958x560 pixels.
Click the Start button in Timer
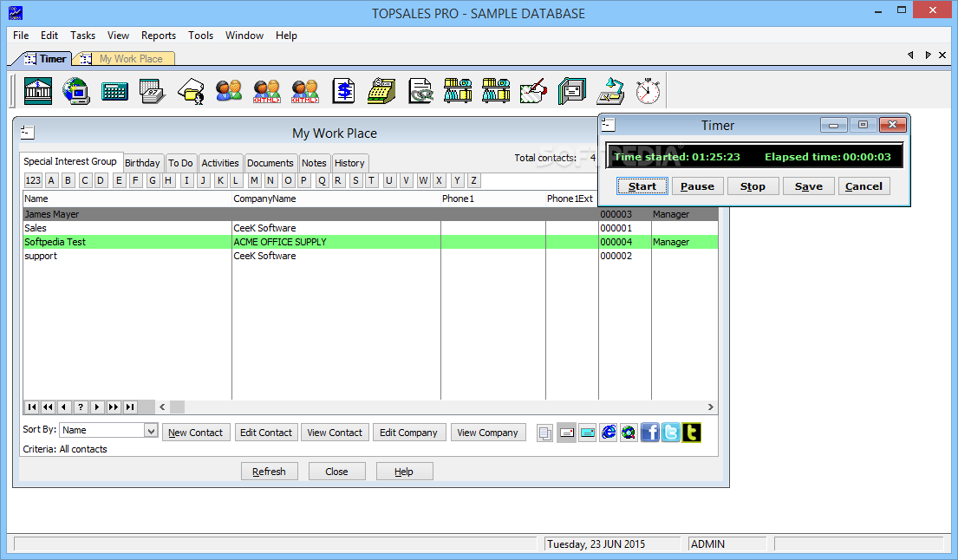tap(642, 186)
